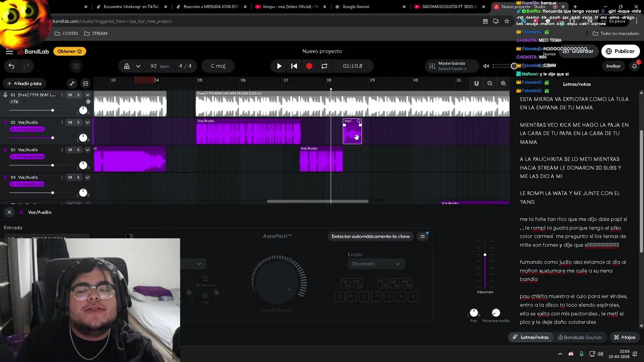This screenshot has width=644, height=362.
Task: Open system volume speaker icon in tray
Action: [x=600, y=353]
